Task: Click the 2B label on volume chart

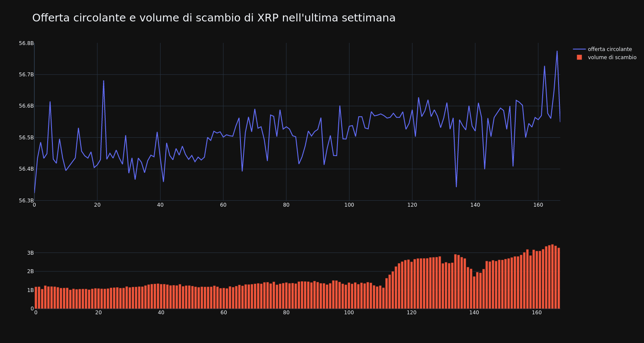Action: (30, 271)
